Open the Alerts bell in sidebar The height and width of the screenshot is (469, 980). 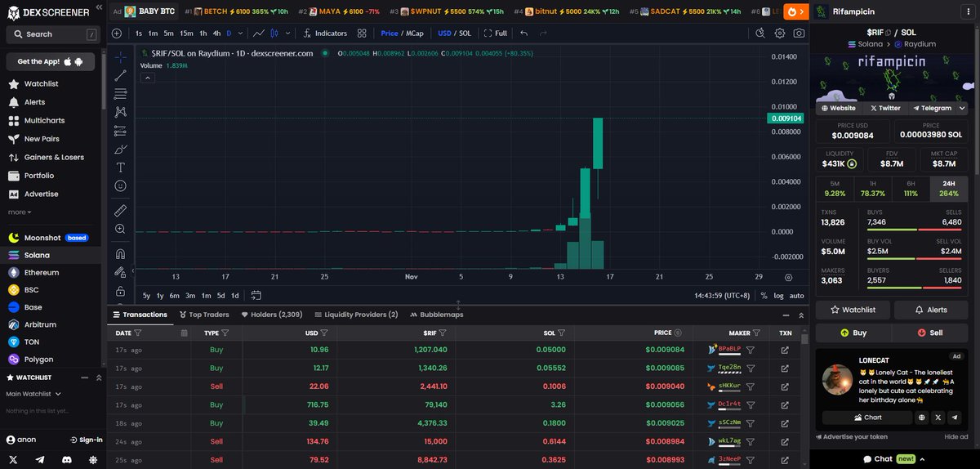click(34, 102)
